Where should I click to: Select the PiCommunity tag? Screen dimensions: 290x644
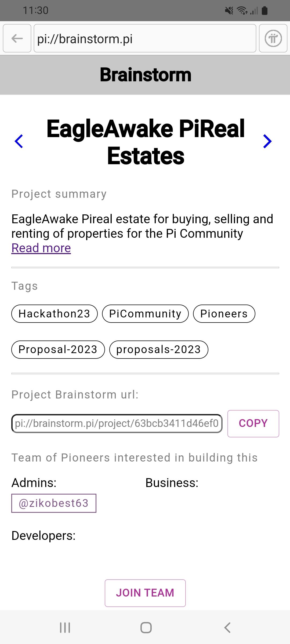click(145, 314)
